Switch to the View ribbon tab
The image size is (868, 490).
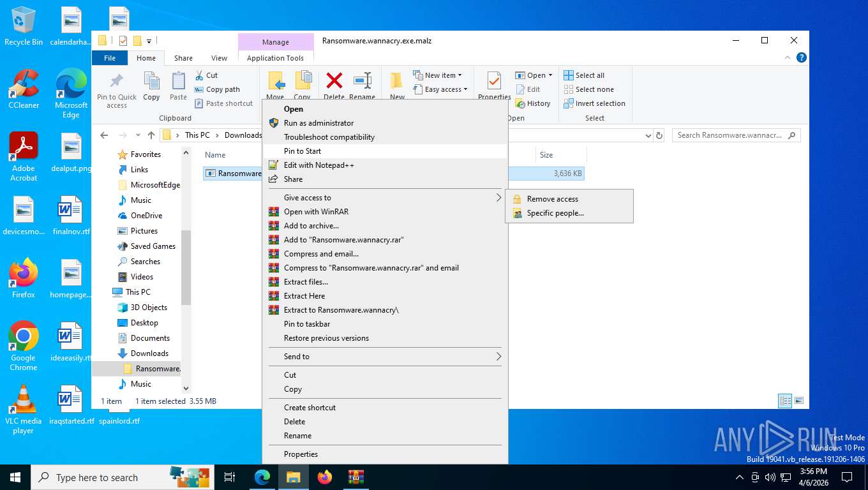(x=219, y=58)
